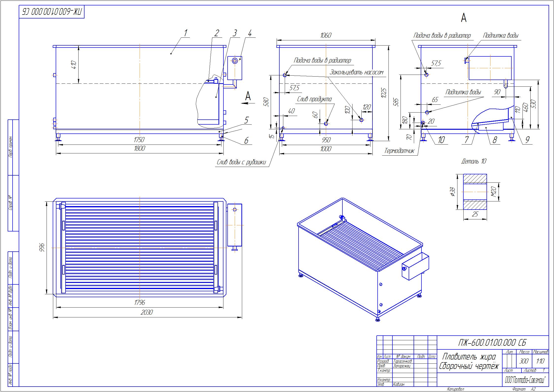Click the 'Справ. №' side column label
Viewport: 554px width, 392px height.
click(x=11, y=203)
